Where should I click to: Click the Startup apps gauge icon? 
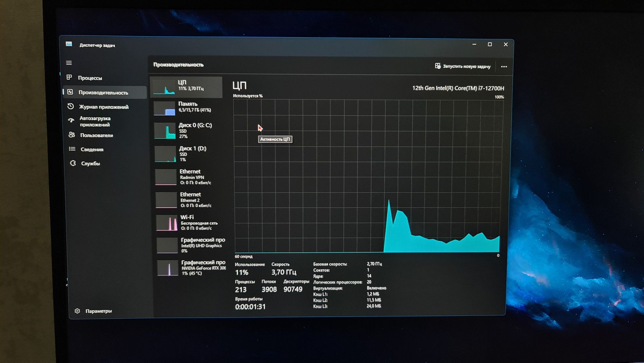(x=71, y=121)
